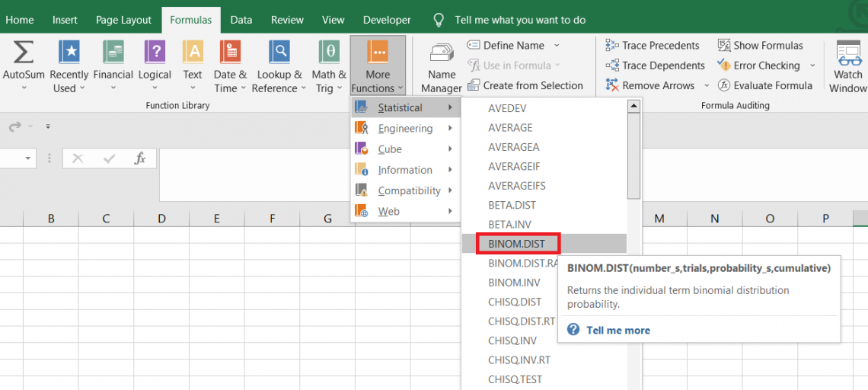Open the Logical functions icon

(x=155, y=53)
